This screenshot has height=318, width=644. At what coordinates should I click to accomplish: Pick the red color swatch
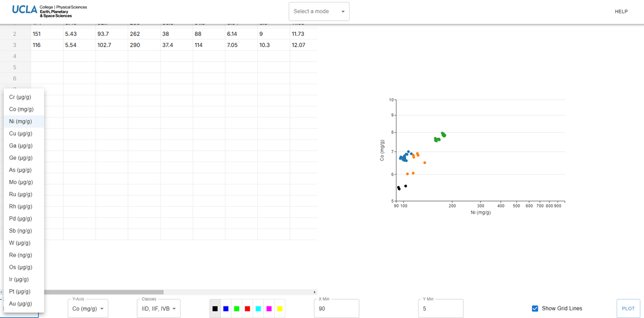[247, 309]
